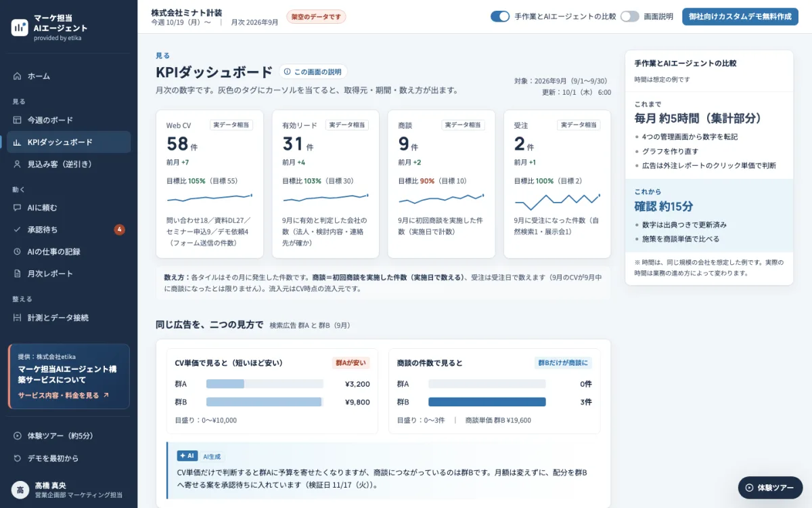Click 御社向けカスタムデモ無料作成 button
The width and height of the screenshot is (812, 508).
coord(740,16)
